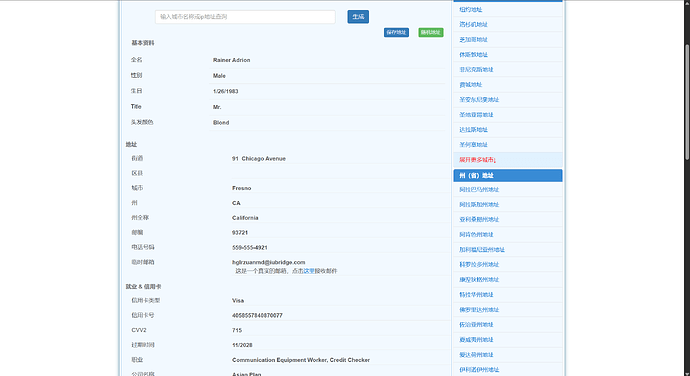Select the CVV2 value '715'
This screenshot has width=690, height=376.
(x=237, y=330)
